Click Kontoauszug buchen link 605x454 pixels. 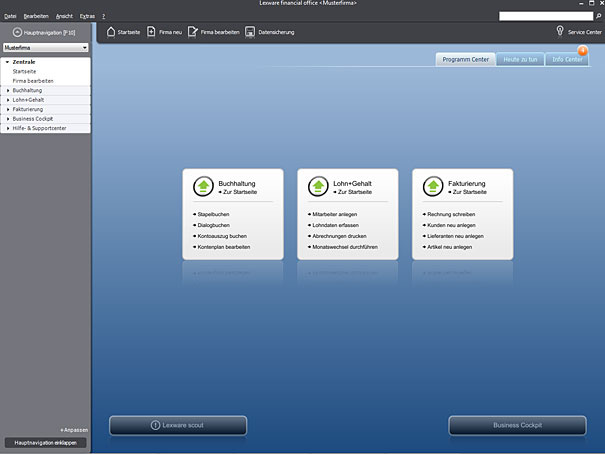[222, 236]
